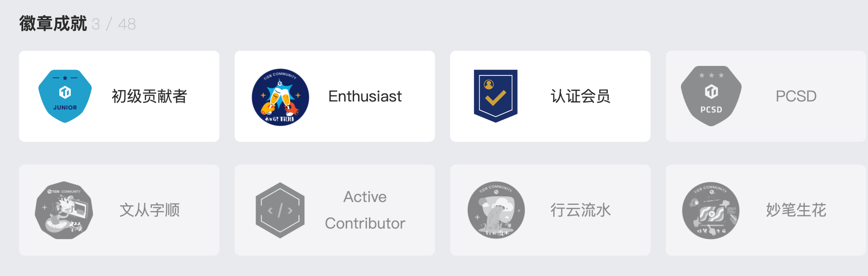Click the Active Contributor badge label
Image resolution: width=868 pixels, height=276 pixels.
pyautogui.click(x=365, y=210)
